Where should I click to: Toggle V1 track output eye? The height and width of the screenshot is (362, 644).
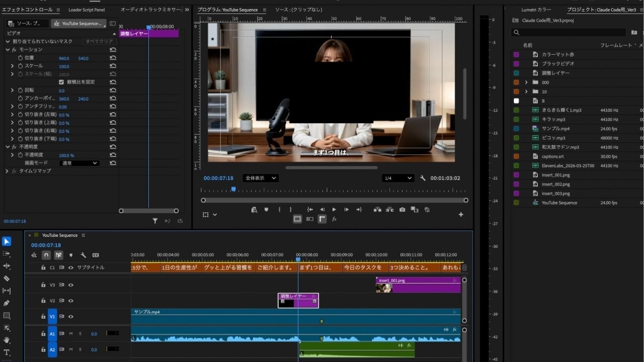(71, 317)
